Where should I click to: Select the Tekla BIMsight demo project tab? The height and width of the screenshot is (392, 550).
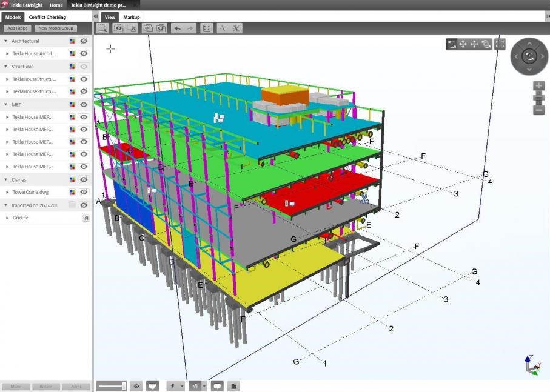pyautogui.click(x=99, y=5)
